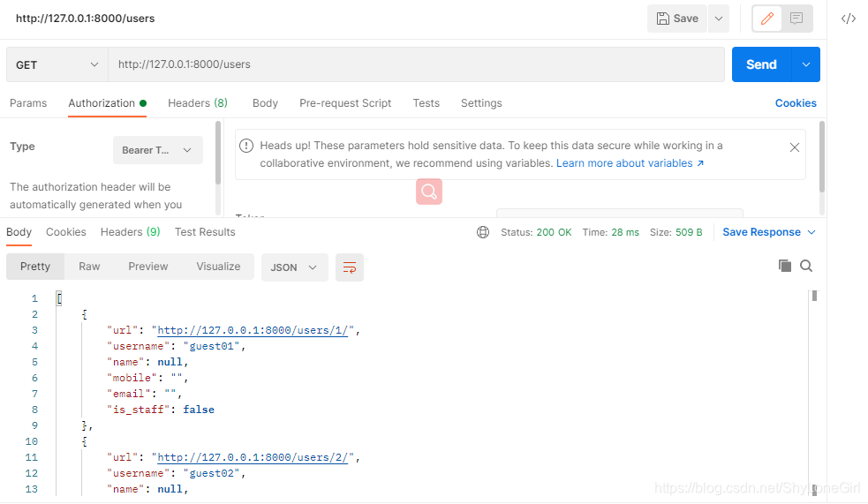This screenshot has width=868, height=504.
Task: Switch to the request Body tab
Action: pos(265,103)
